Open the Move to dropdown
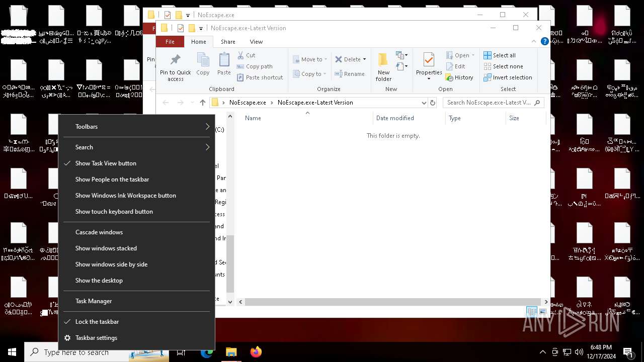 (310, 59)
